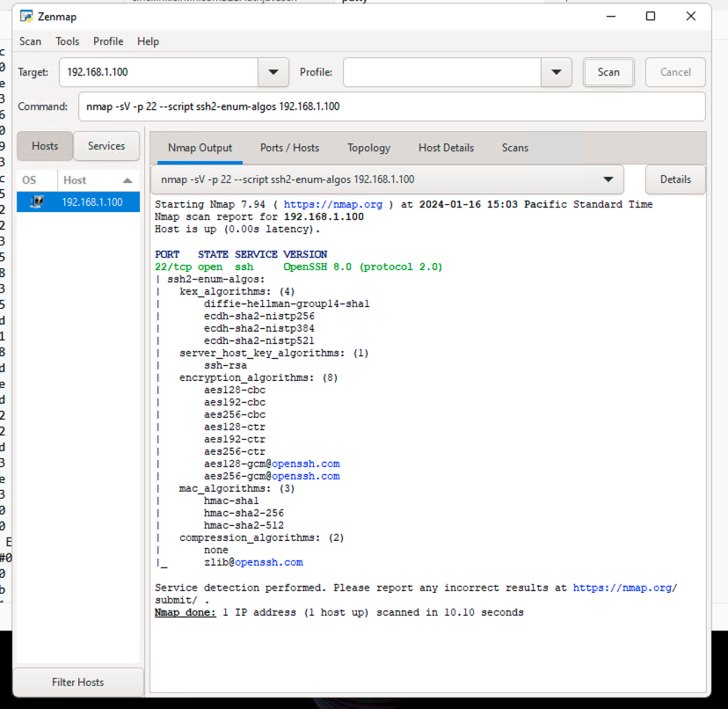
Task: Click the OS icon beside host 192.168.1.100
Action: pos(37,202)
